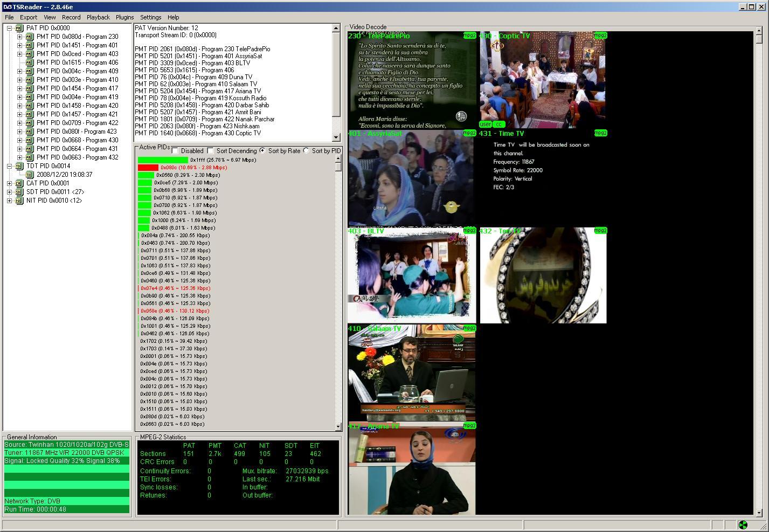Click the PMT icon beside Program 410
The height and width of the screenshot is (532, 769).
(x=29, y=80)
